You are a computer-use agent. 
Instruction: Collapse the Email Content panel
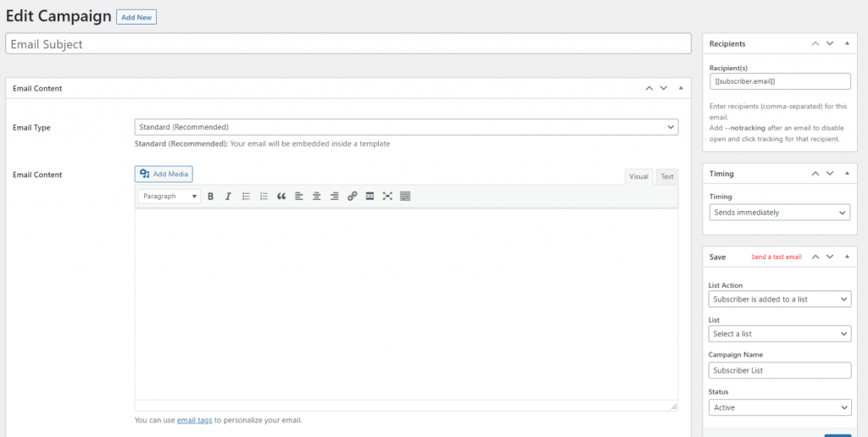(681, 89)
